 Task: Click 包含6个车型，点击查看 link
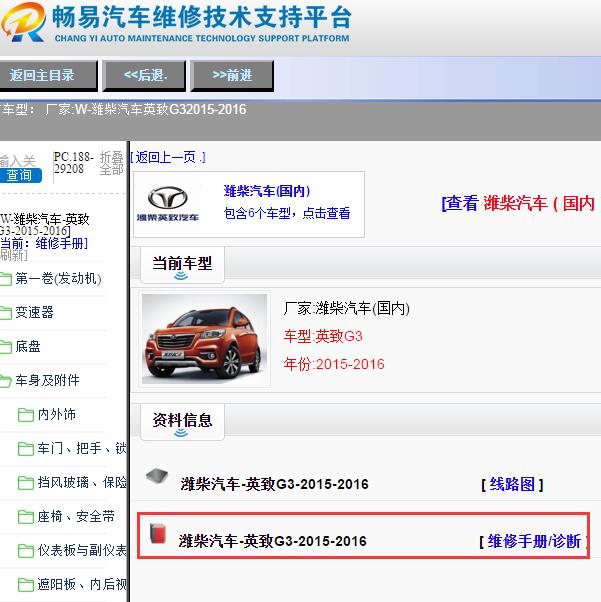coord(287,213)
